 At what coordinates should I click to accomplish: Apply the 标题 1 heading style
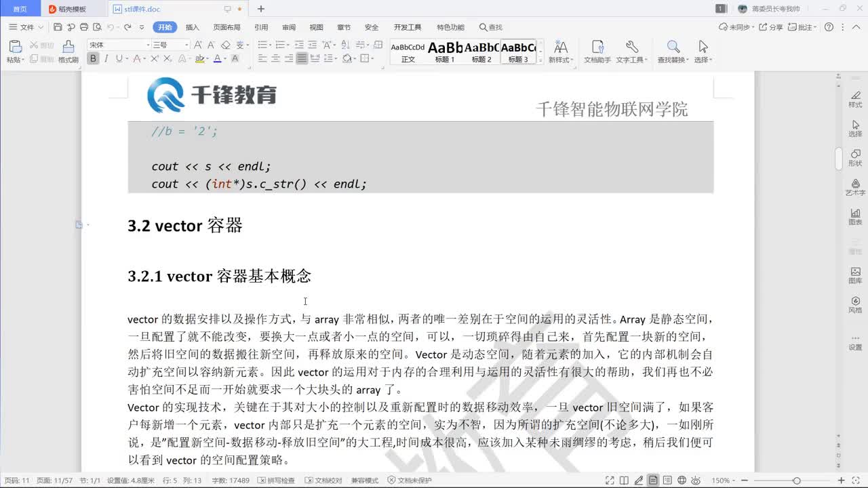click(445, 52)
